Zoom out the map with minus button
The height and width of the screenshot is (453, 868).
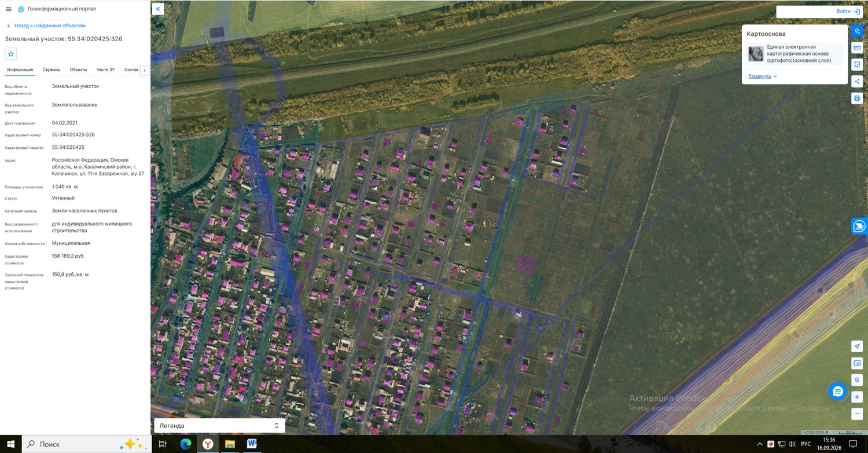[857, 414]
